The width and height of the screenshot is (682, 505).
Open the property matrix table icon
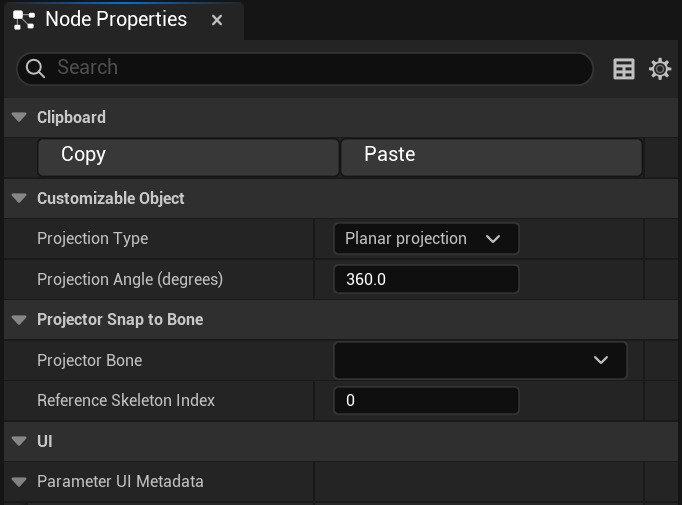click(624, 69)
